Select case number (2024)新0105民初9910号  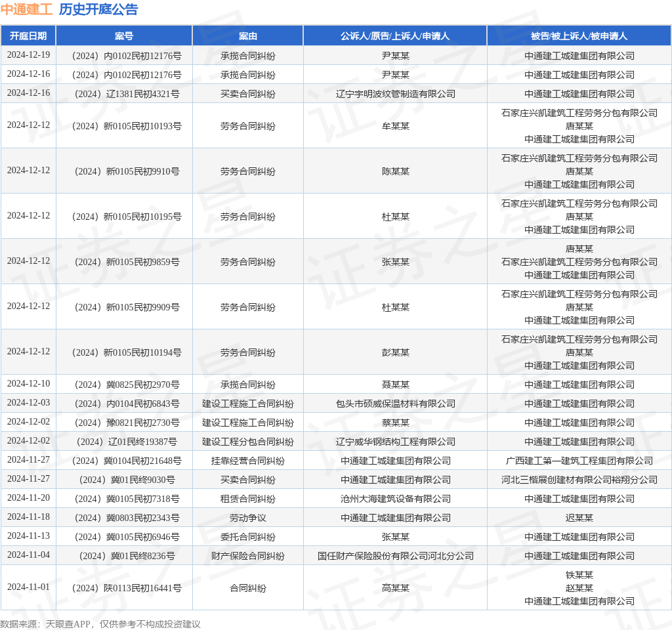(x=127, y=171)
